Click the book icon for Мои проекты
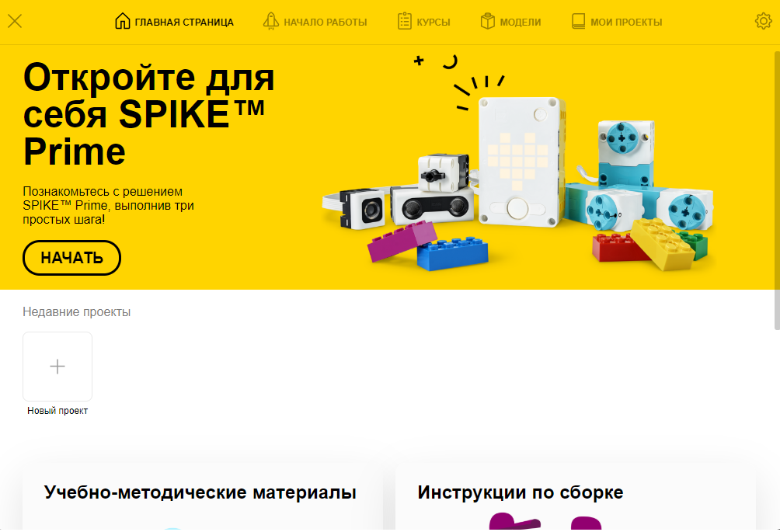The image size is (780, 532). pyautogui.click(x=578, y=22)
